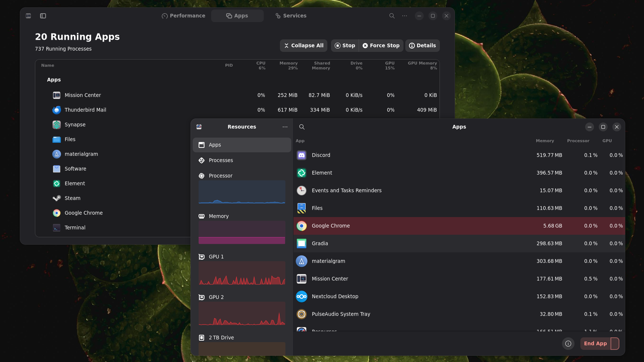Viewport: 644px width, 362px height.
Task: Click the Thunderbird Mail icon in list
Action: [57, 110]
